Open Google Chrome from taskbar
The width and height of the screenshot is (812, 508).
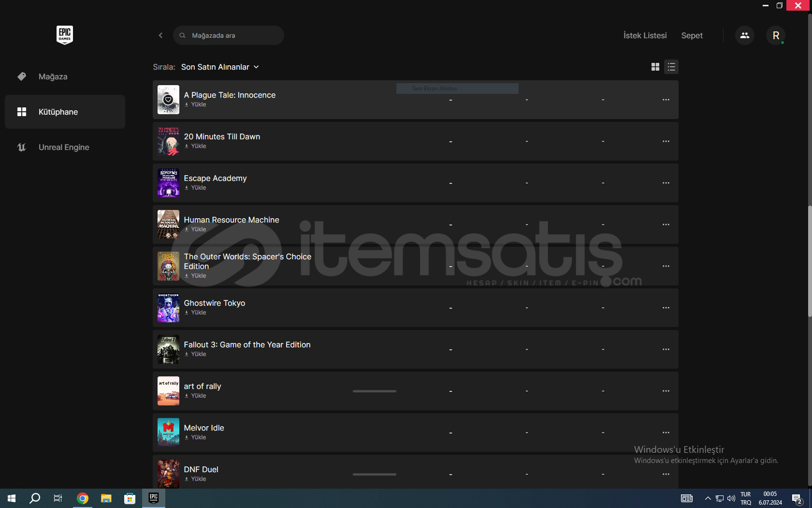coord(83,498)
